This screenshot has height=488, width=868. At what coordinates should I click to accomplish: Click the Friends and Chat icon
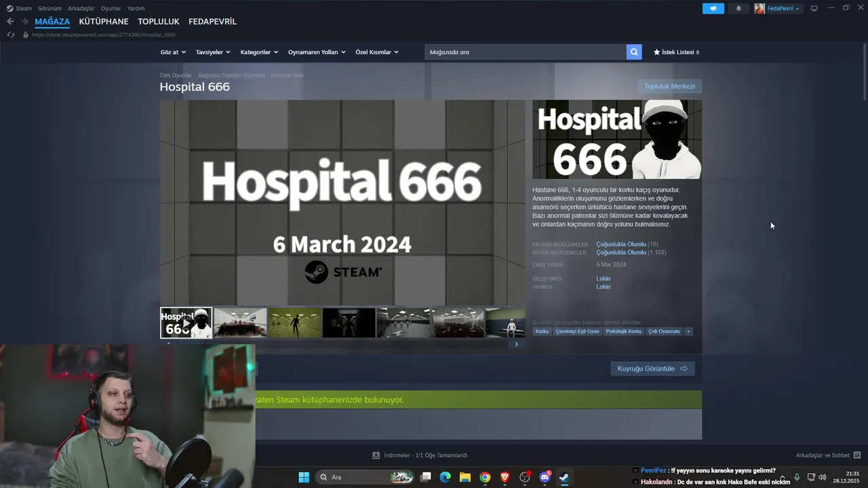point(856,455)
